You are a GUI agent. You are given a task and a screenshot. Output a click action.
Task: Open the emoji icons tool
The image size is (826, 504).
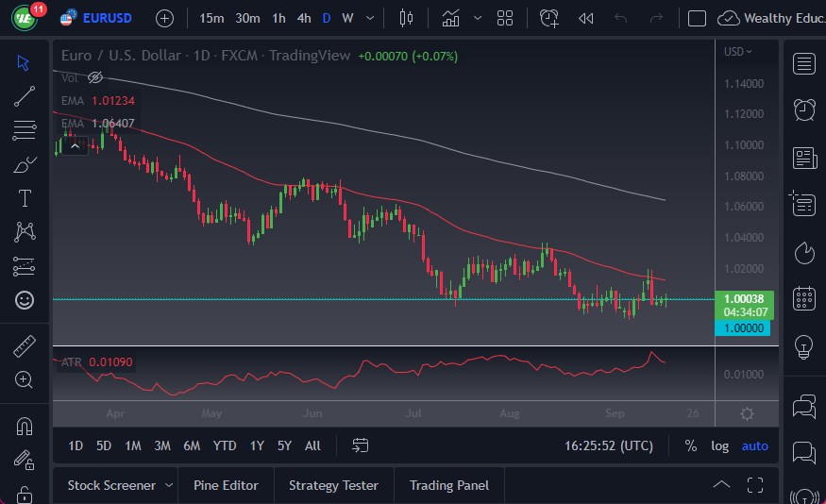click(25, 300)
